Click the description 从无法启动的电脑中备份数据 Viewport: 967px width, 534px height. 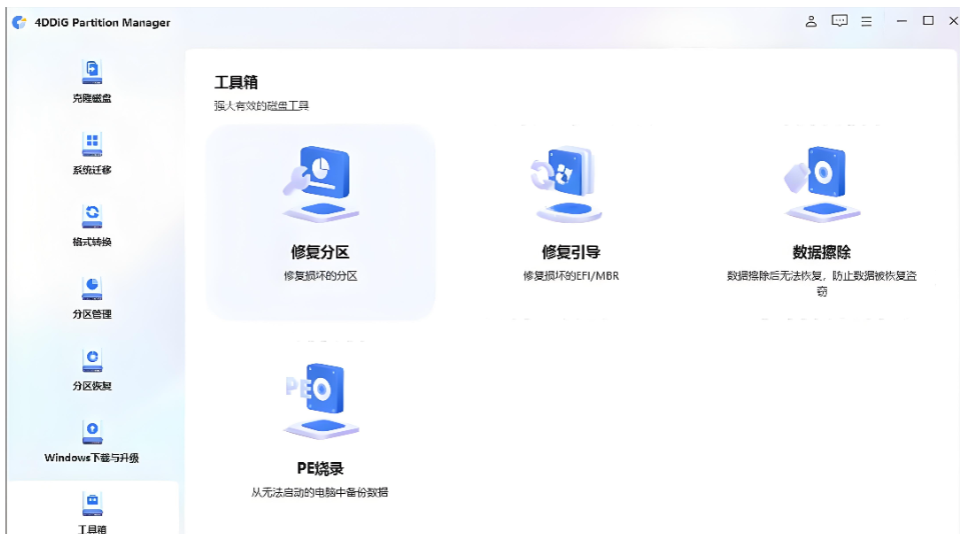(319, 493)
